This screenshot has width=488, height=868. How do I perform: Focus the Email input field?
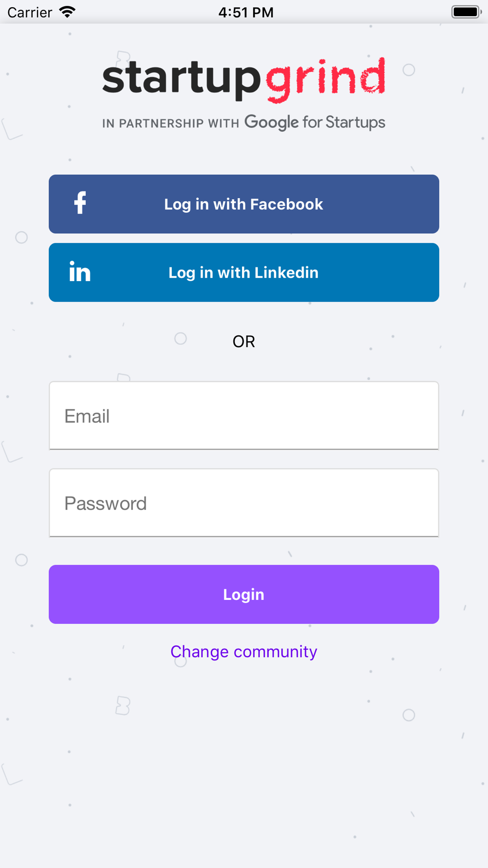[244, 415]
